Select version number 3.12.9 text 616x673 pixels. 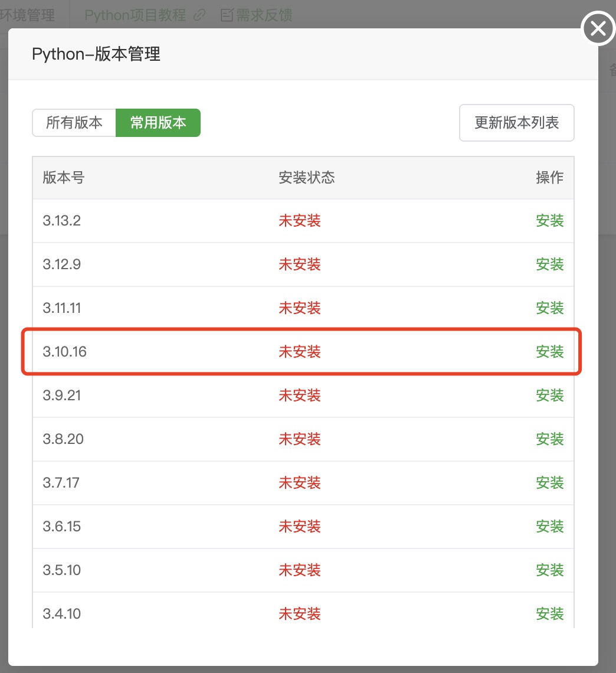[62, 264]
